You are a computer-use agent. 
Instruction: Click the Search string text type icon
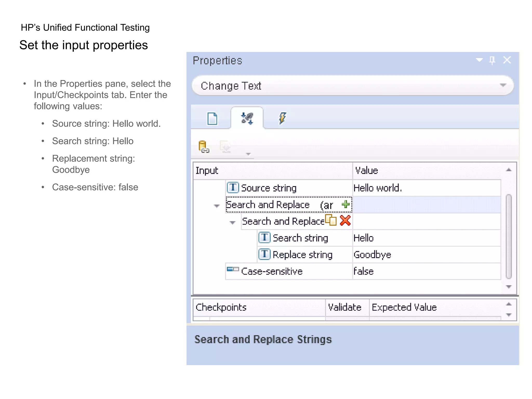point(264,237)
